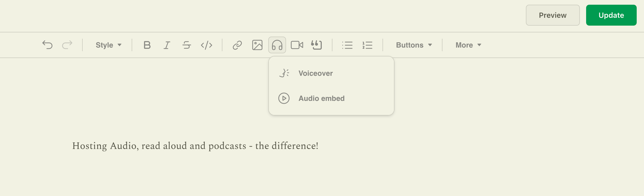This screenshot has width=644, height=196.
Task: Choose Voiceover from the audio menu
Action: (x=331, y=73)
